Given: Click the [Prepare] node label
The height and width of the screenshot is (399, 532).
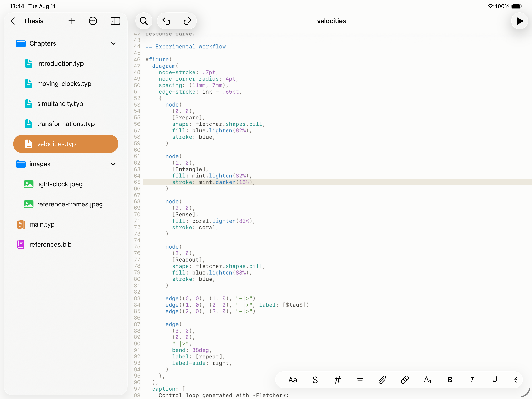Looking at the screenshot, I should 188,118.
